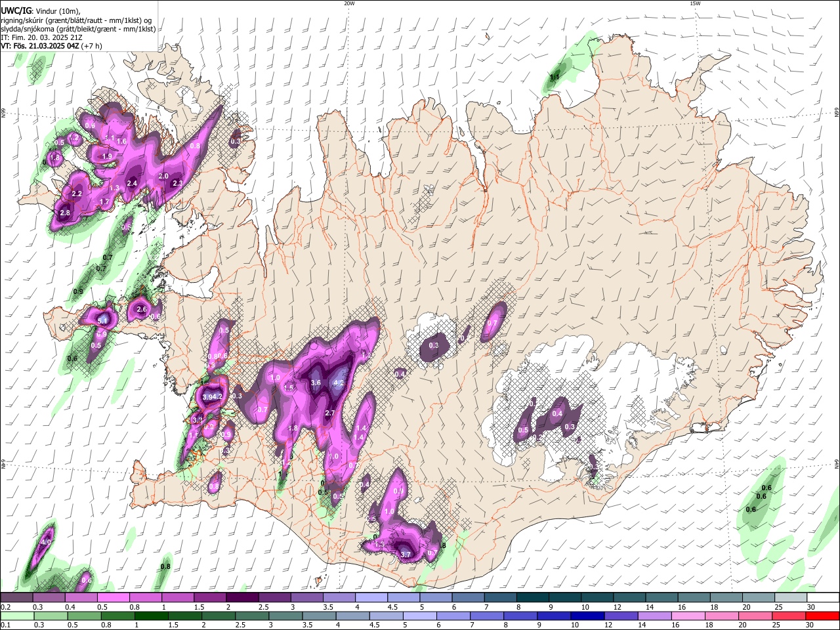840x630 pixels.
Task: Pick the dark mauve 0.2 swatch, upper legend
Action: coord(16,597)
